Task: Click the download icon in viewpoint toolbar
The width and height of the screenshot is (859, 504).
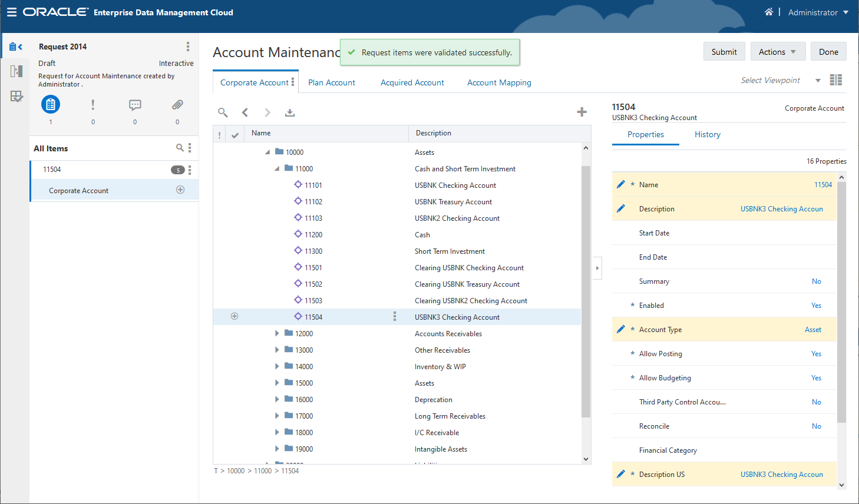Action: (x=290, y=112)
